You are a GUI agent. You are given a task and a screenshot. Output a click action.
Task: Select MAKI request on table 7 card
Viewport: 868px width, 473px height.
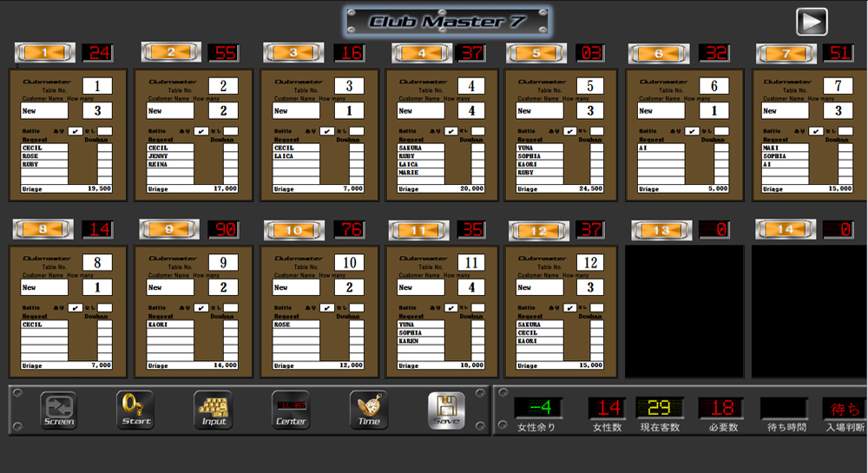[x=786, y=148]
